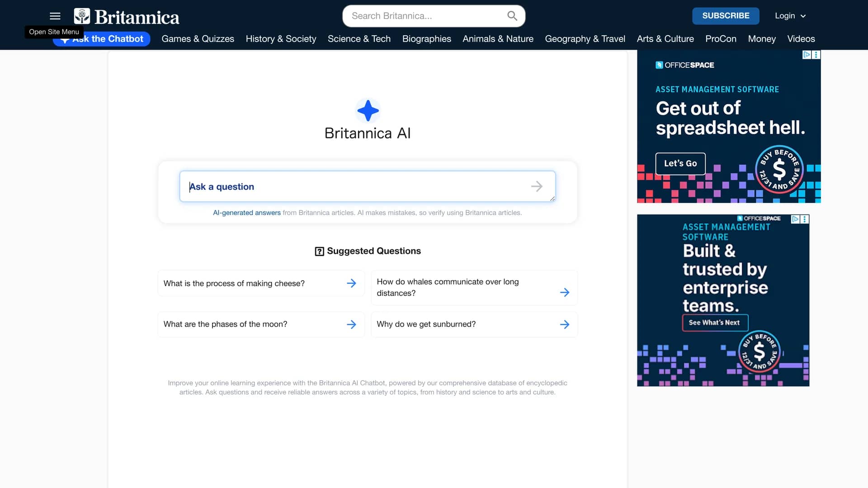Click the OfficeSpace logo in top ad
Screen dimensions: 868x488
tap(685, 65)
